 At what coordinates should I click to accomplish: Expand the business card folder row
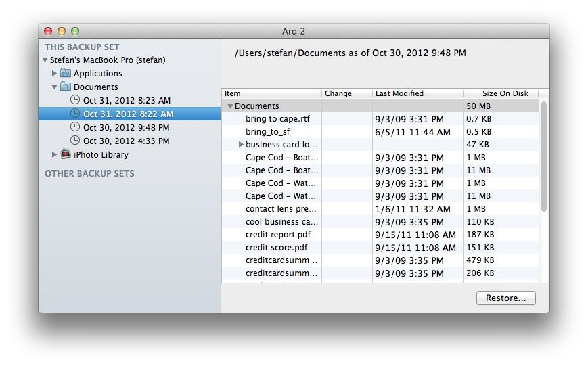pyautogui.click(x=240, y=145)
